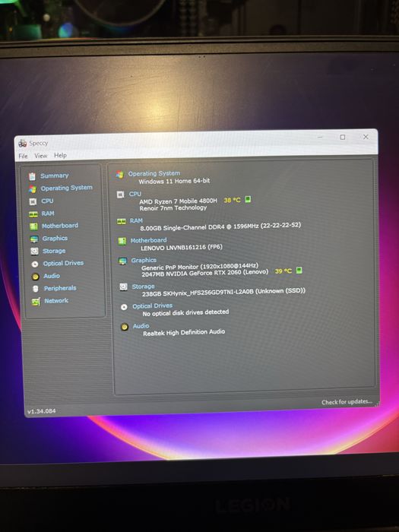Select Optical Drives in the sidebar
The image size is (399, 532).
(x=63, y=263)
